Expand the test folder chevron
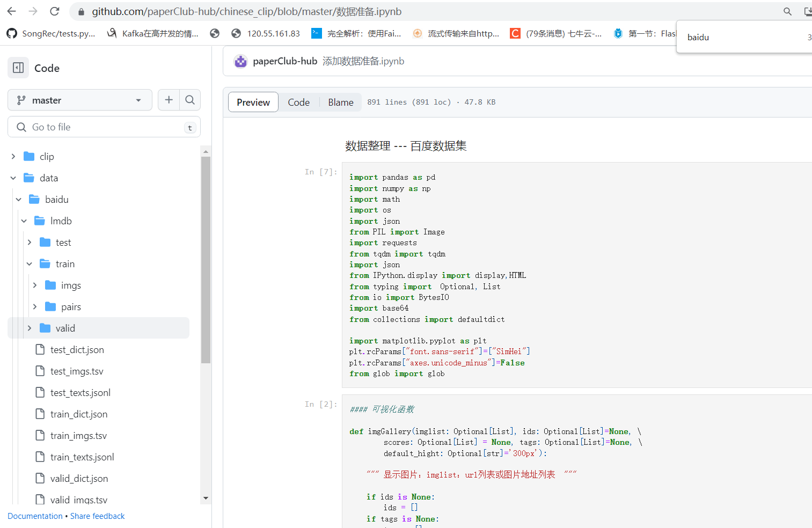This screenshot has width=812, height=528. (29, 242)
